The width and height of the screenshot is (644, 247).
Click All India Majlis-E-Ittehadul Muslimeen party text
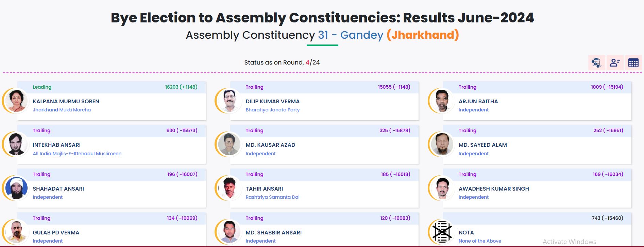tap(77, 154)
